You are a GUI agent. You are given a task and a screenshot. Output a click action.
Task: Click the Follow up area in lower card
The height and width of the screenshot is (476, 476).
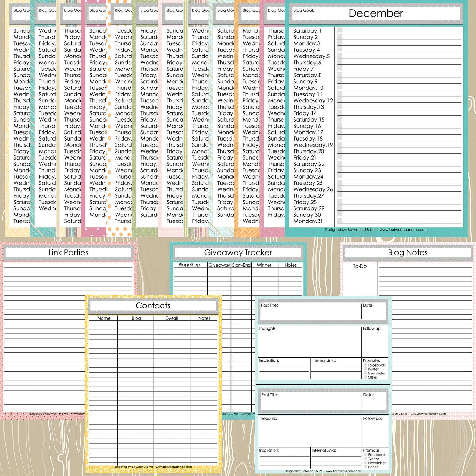point(375,431)
